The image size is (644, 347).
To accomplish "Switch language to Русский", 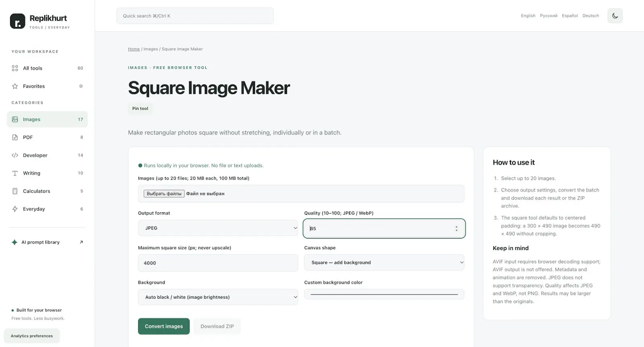I will point(549,16).
